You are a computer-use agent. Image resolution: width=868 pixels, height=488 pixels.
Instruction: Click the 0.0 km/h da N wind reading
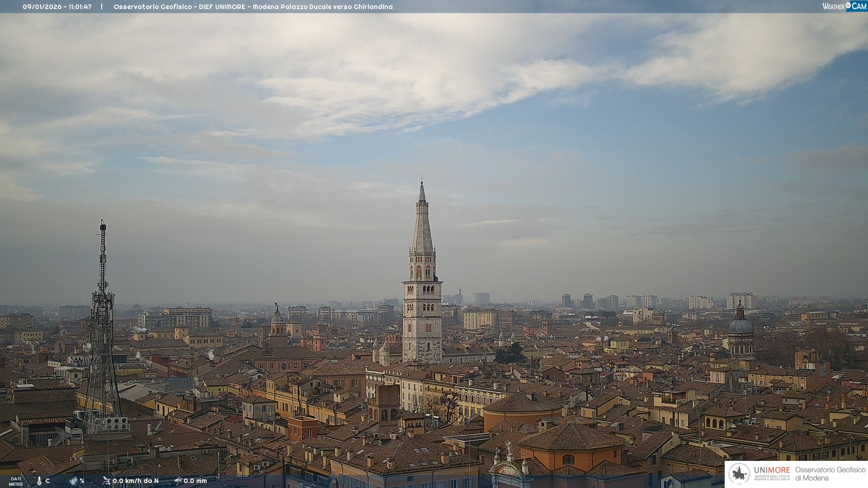136,481
